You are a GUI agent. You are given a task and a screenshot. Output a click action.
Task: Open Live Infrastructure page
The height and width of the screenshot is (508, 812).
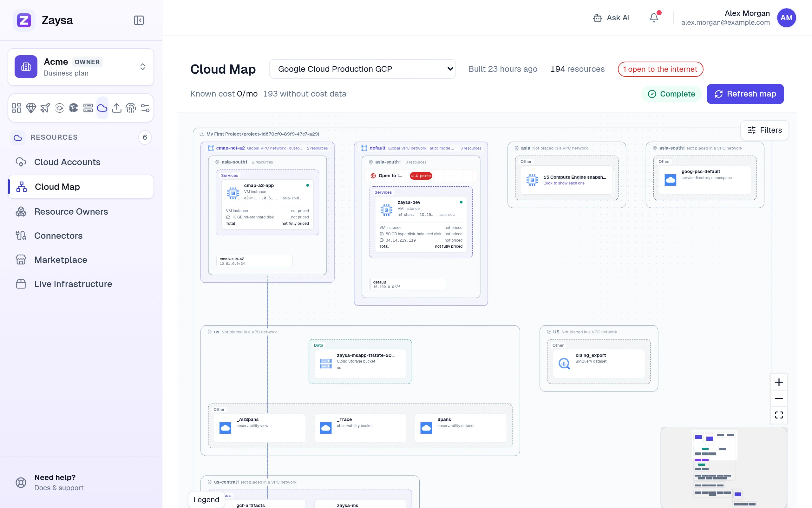[81, 284]
